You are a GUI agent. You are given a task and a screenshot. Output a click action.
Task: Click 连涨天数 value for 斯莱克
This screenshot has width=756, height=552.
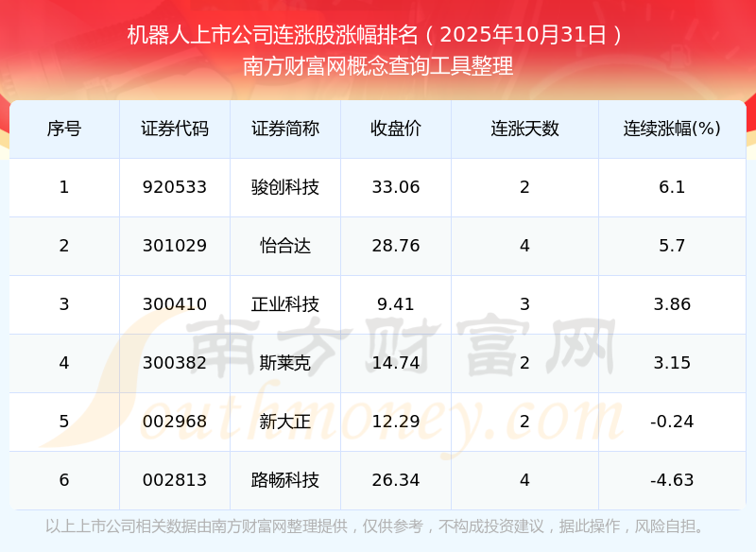[524, 363]
